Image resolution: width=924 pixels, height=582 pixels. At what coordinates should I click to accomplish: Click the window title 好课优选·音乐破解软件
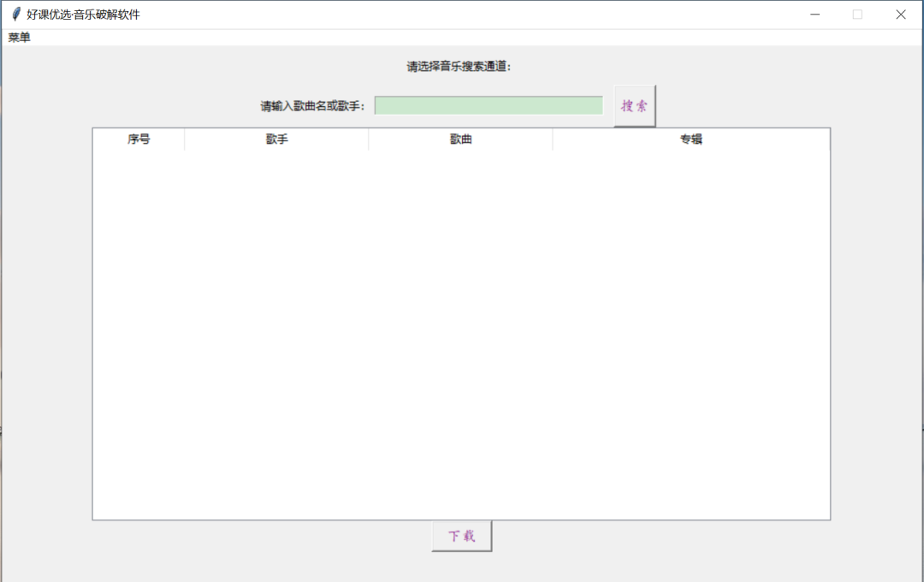pos(79,14)
